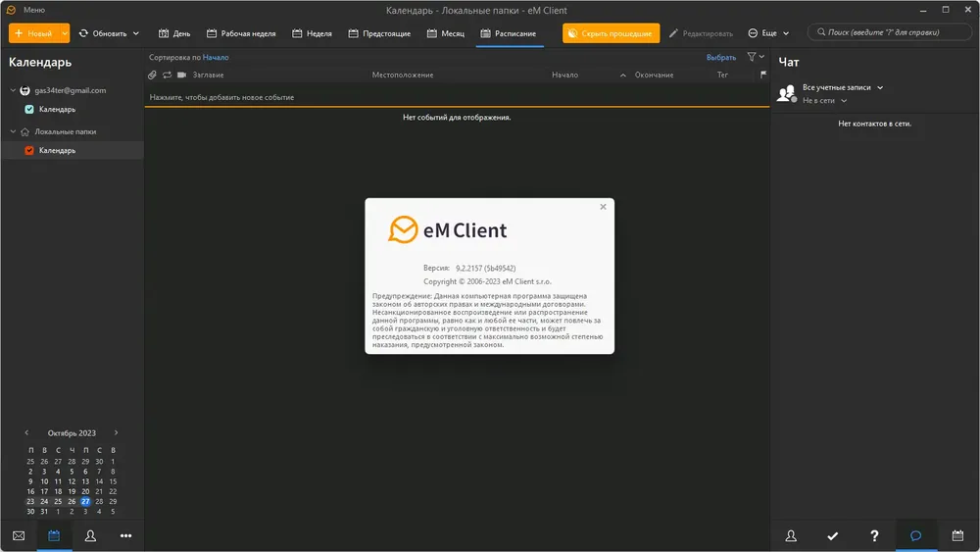Collapse the Локальные папки tree

point(13,132)
